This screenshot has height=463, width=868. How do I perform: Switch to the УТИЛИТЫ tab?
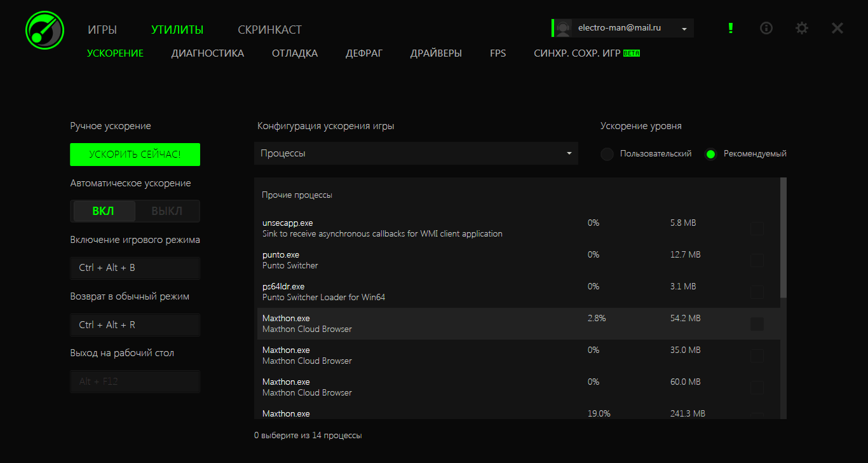coord(177,30)
